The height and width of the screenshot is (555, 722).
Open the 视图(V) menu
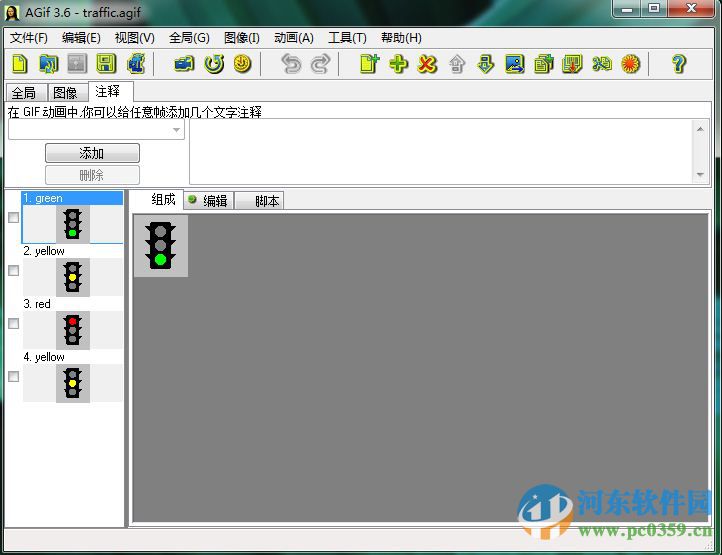(134, 38)
